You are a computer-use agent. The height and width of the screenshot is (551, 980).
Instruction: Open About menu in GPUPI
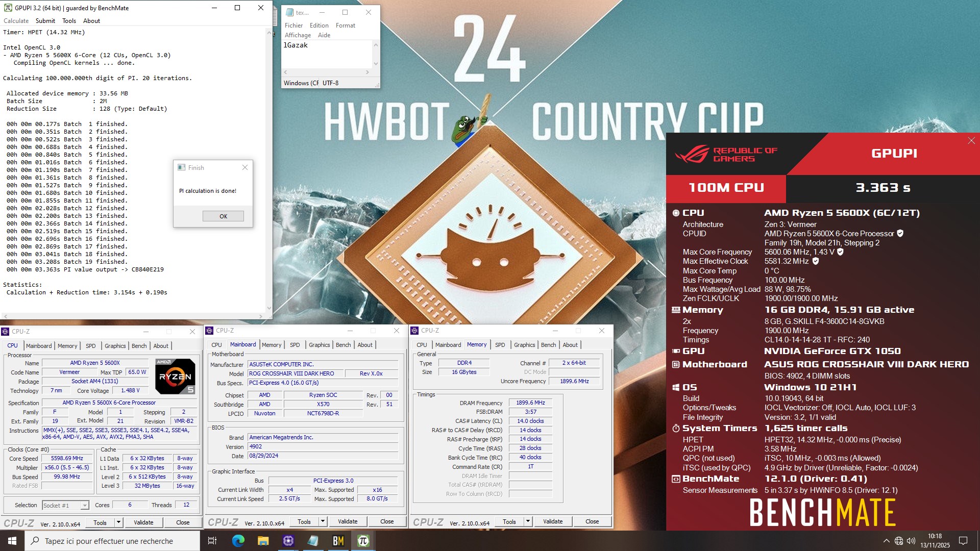91,21
